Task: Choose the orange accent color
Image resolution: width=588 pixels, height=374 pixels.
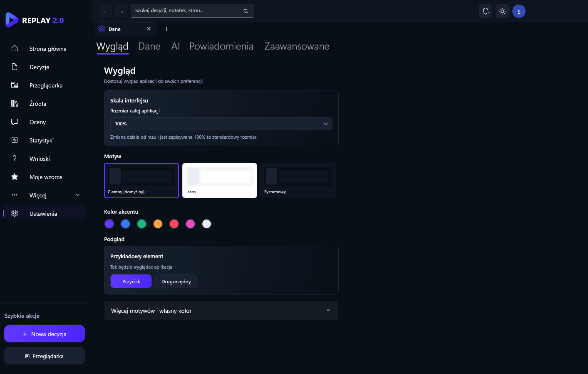Action: (158, 224)
